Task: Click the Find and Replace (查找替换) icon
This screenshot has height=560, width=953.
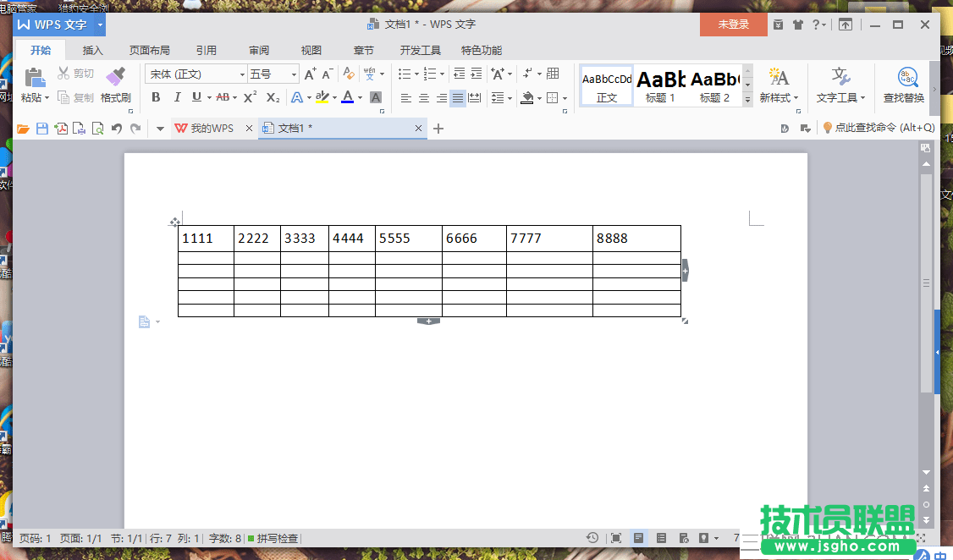Action: [907, 78]
